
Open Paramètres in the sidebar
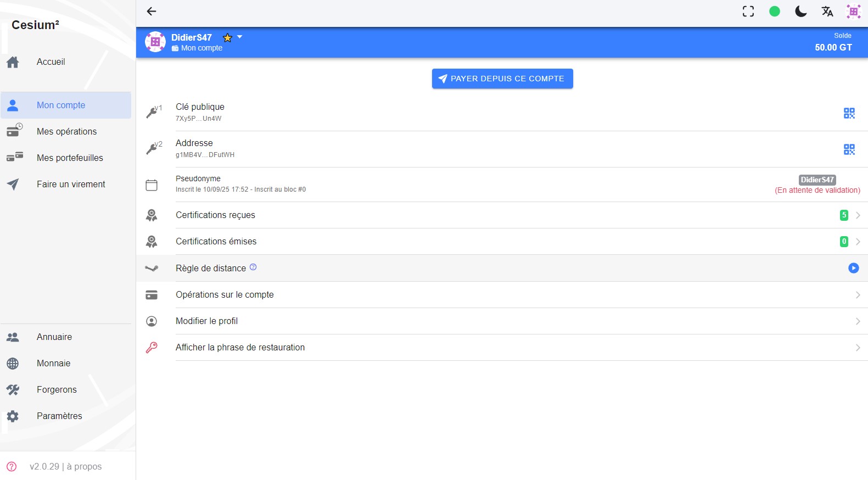click(x=59, y=416)
